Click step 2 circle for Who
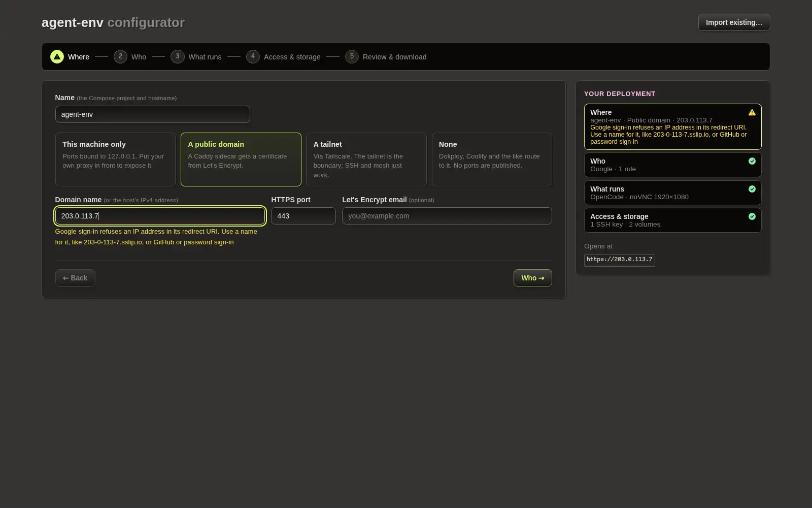Screen dimensions: 812x508 pyautogui.click(x=120, y=56)
